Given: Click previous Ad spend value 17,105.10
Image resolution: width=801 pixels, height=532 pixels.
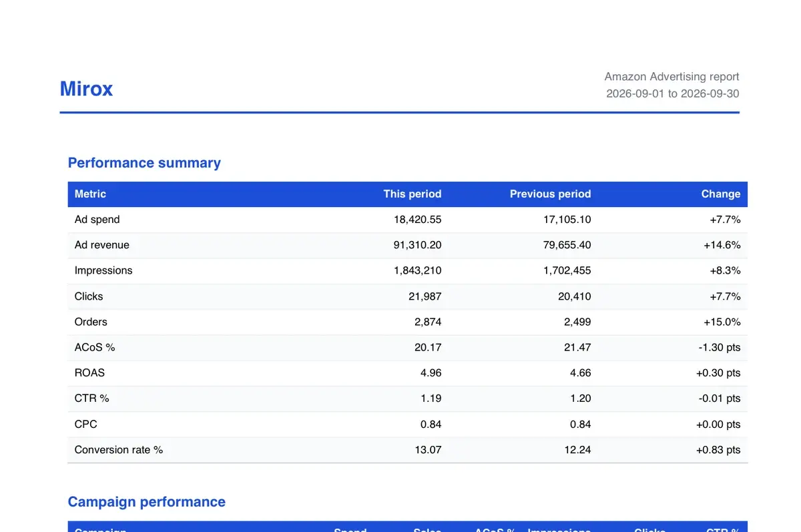Looking at the screenshot, I should click(567, 220).
